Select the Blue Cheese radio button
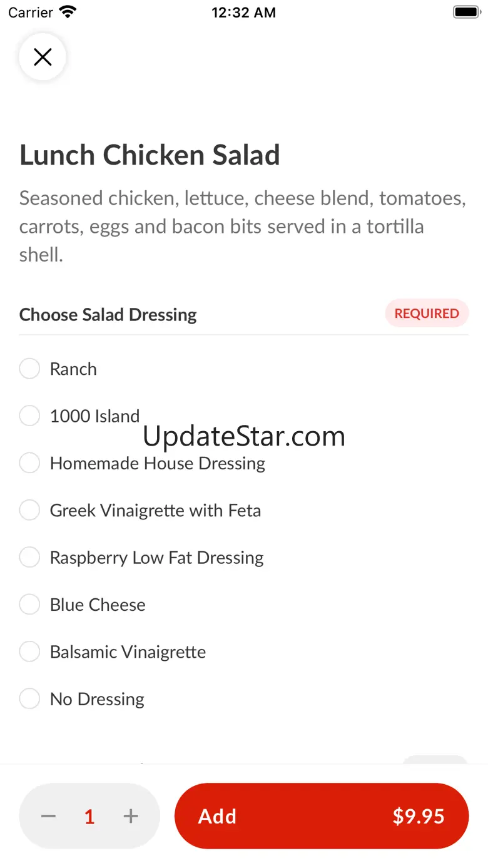The width and height of the screenshot is (488, 868). tap(29, 605)
